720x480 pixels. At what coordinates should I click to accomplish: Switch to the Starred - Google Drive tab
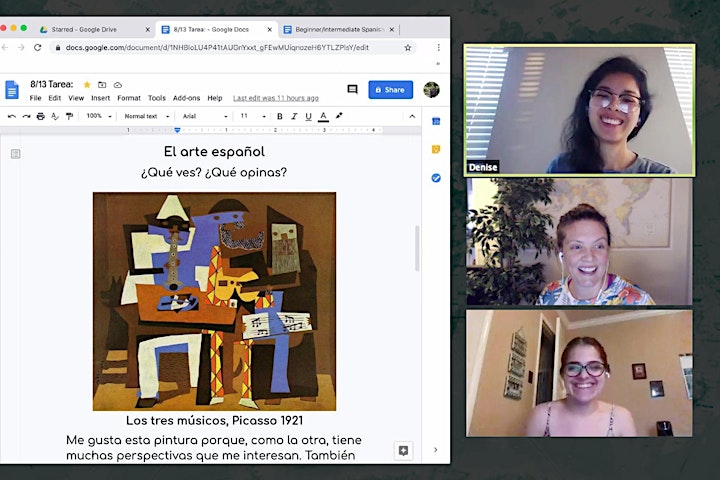coord(84,29)
